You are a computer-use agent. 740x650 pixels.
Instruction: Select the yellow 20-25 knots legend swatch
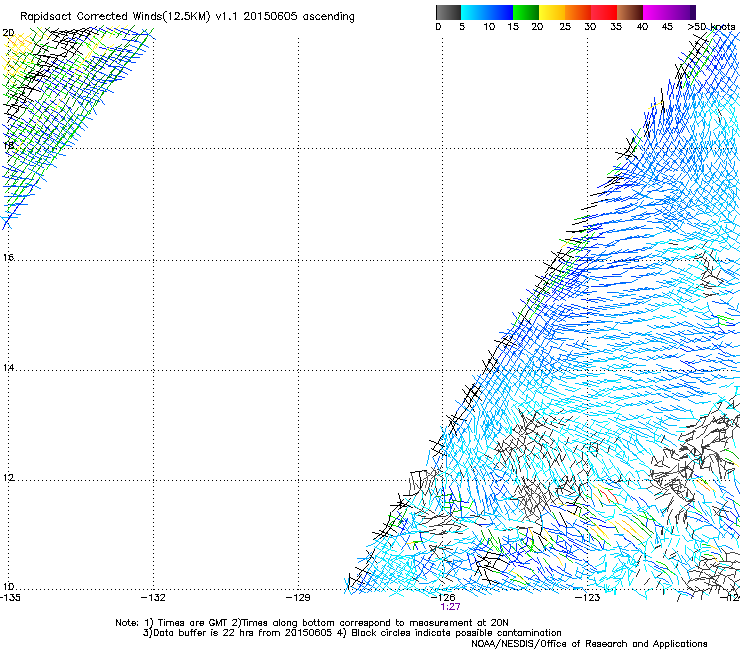pyautogui.click(x=552, y=12)
